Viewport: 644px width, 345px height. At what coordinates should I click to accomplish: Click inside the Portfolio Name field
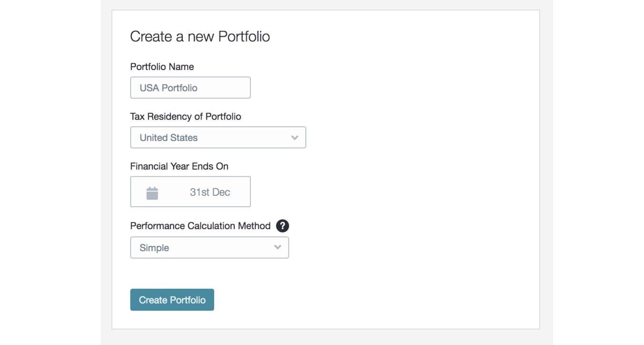pos(190,87)
